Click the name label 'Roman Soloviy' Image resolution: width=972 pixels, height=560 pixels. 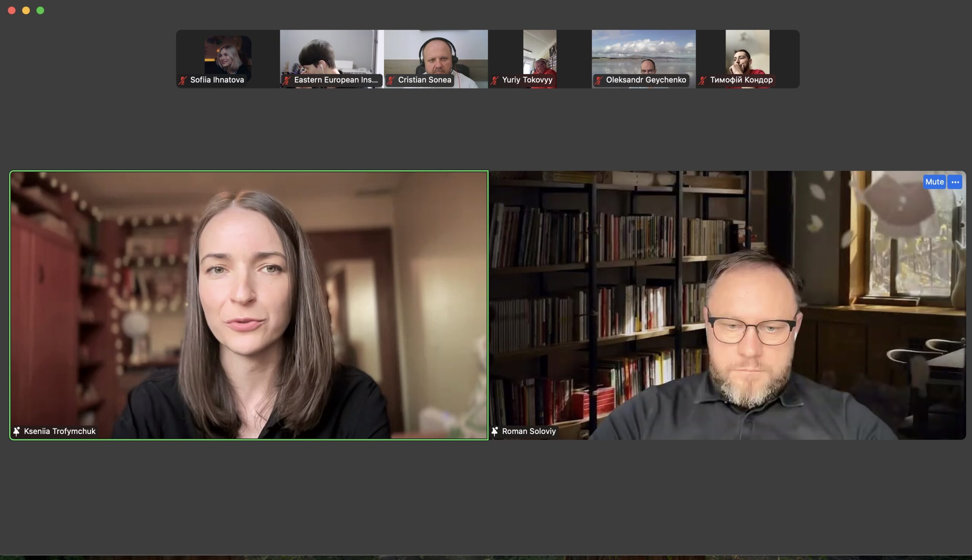pyautogui.click(x=529, y=431)
